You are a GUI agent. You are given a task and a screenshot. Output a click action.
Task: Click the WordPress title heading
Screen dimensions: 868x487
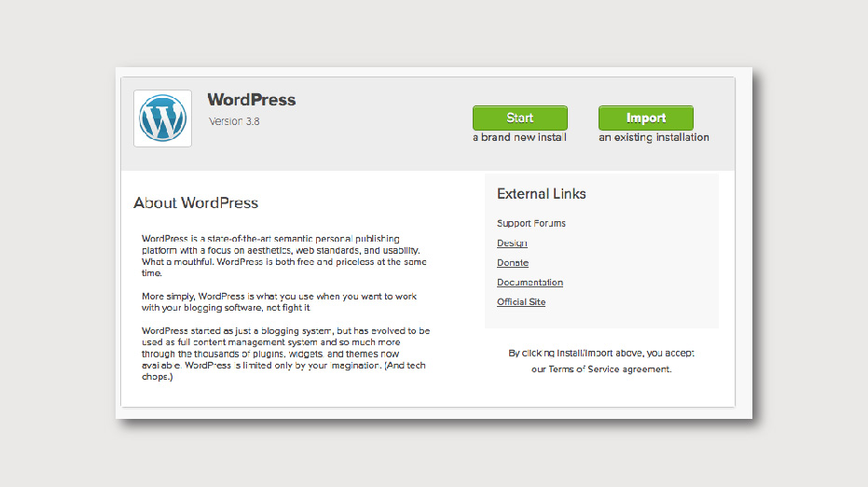tap(252, 100)
